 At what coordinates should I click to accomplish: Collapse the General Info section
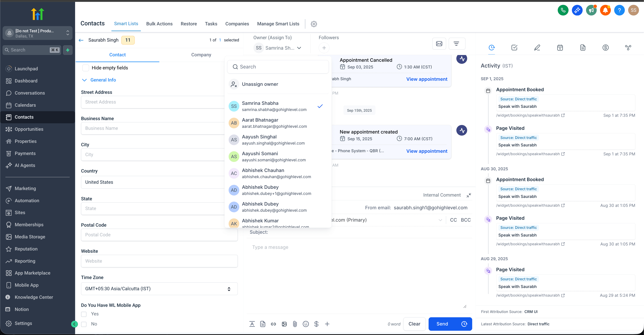click(84, 80)
